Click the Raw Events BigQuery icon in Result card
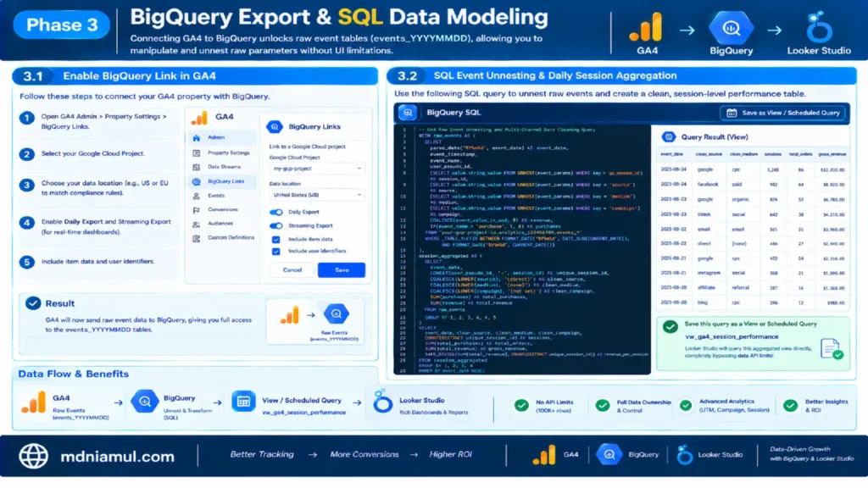The width and height of the screenshot is (868, 488). tap(336, 313)
